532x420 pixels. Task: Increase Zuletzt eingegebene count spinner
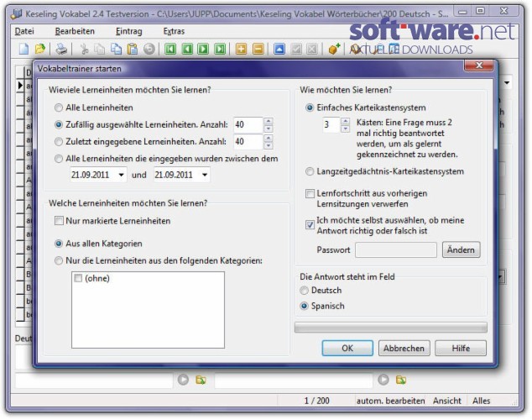coord(268,139)
